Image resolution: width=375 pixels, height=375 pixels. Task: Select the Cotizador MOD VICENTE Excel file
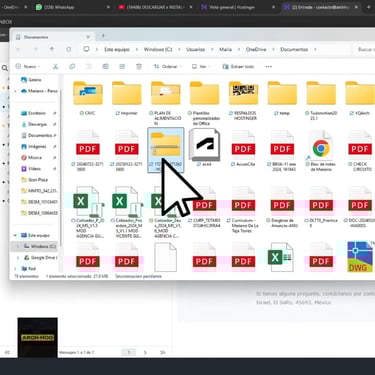(127, 212)
